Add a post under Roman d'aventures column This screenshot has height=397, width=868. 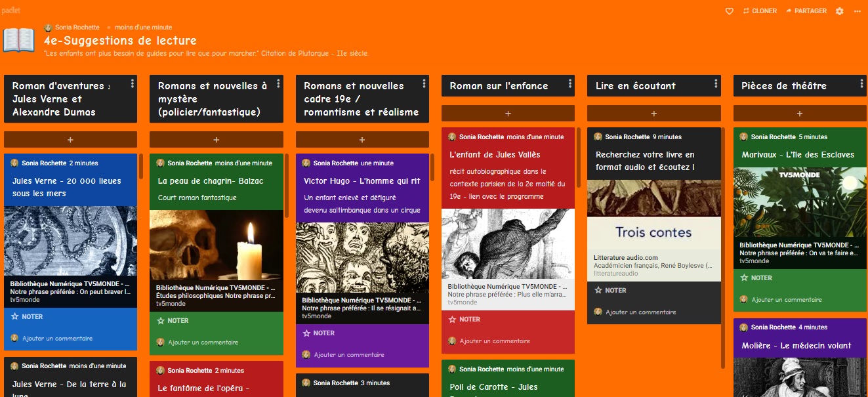pos(70,140)
